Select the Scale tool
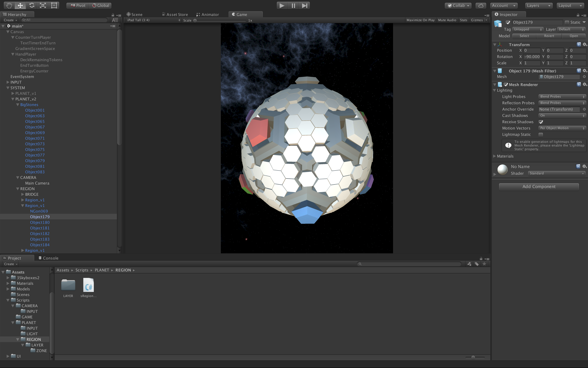This screenshot has height=368, width=588. [43, 5]
